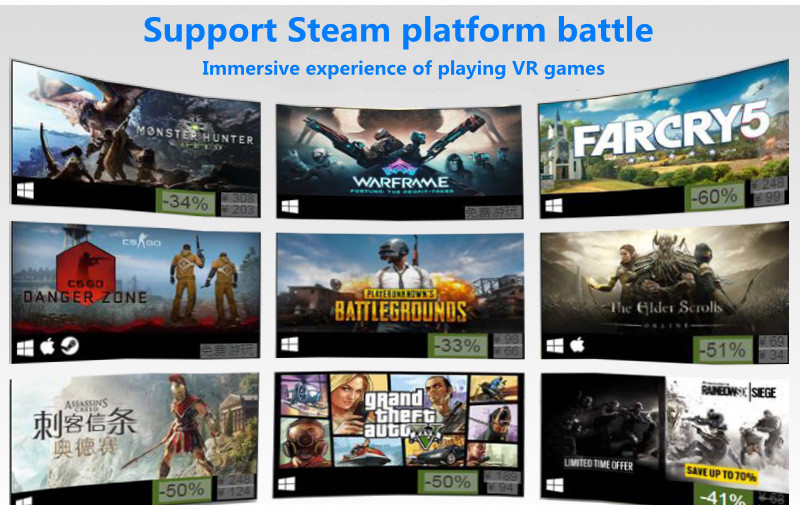The height and width of the screenshot is (505, 800).
Task: Click the price box beside Monster Hunter discount
Action: [239, 204]
